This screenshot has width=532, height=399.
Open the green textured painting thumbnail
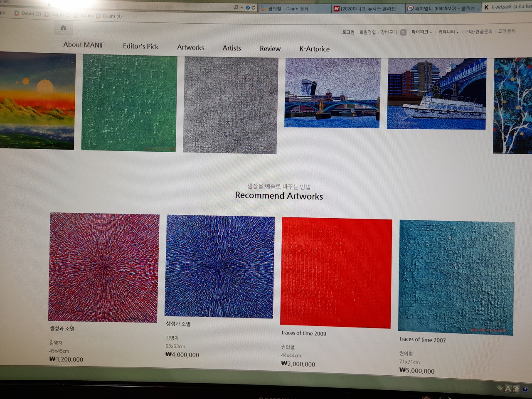point(129,103)
